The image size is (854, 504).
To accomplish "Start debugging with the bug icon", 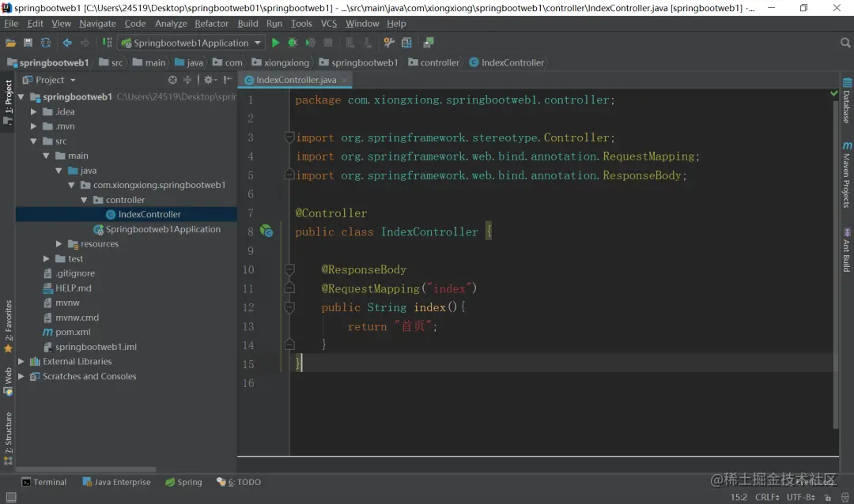I will [293, 43].
